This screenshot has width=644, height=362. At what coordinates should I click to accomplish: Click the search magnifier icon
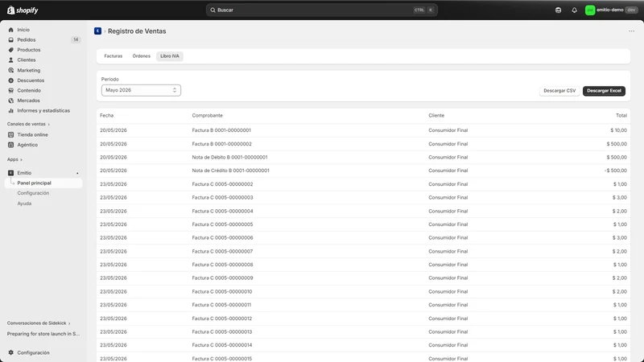pyautogui.click(x=213, y=10)
